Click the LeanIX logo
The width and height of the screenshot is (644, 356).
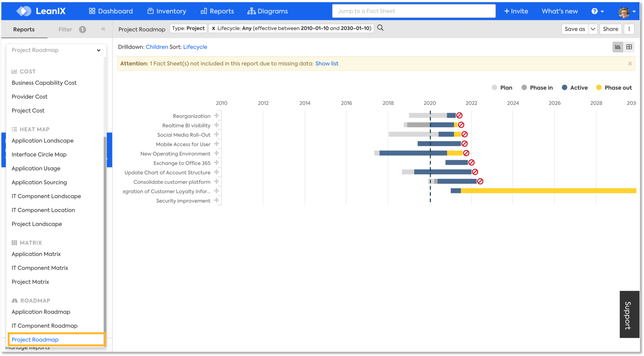point(41,11)
